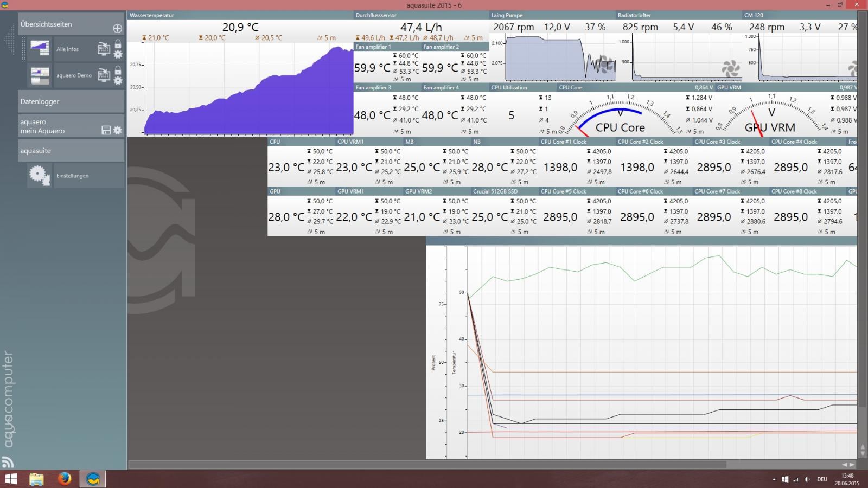Select the GPU temperature 28,0 °C tile
This screenshot has height=488, width=868.
pyautogui.click(x=302, y=212)
